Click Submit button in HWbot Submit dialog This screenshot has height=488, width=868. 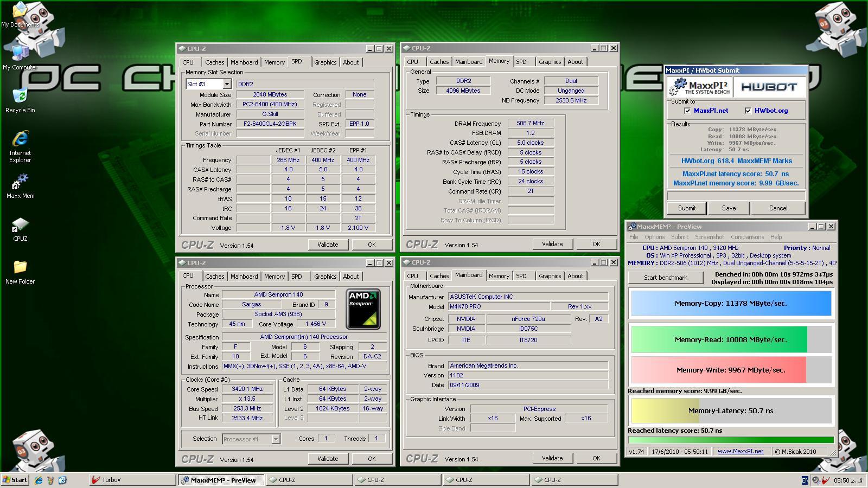(686, 208)
